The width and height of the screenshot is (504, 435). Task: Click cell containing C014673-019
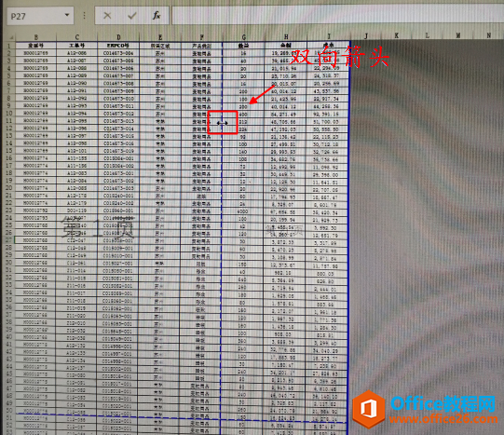coord(118,151)
